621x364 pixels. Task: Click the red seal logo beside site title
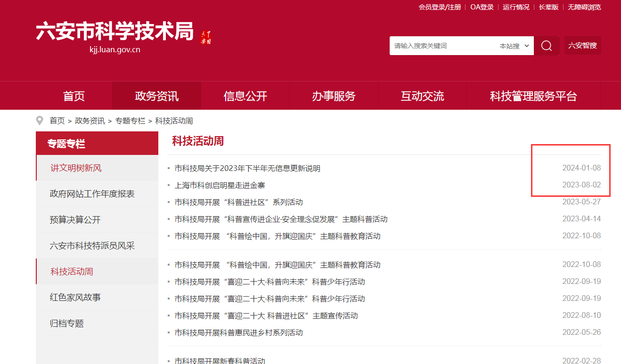click(205, 38)
